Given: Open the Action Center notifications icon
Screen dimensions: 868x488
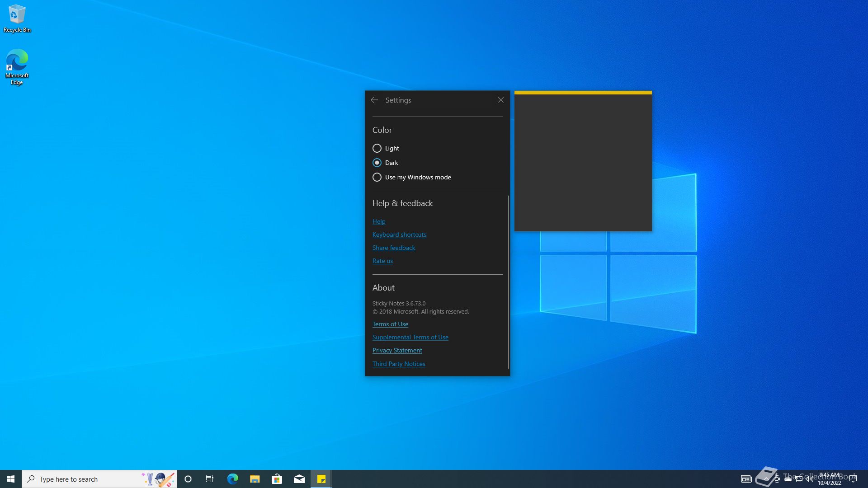Looking at the screenshot, I should [x=853, y=479].
